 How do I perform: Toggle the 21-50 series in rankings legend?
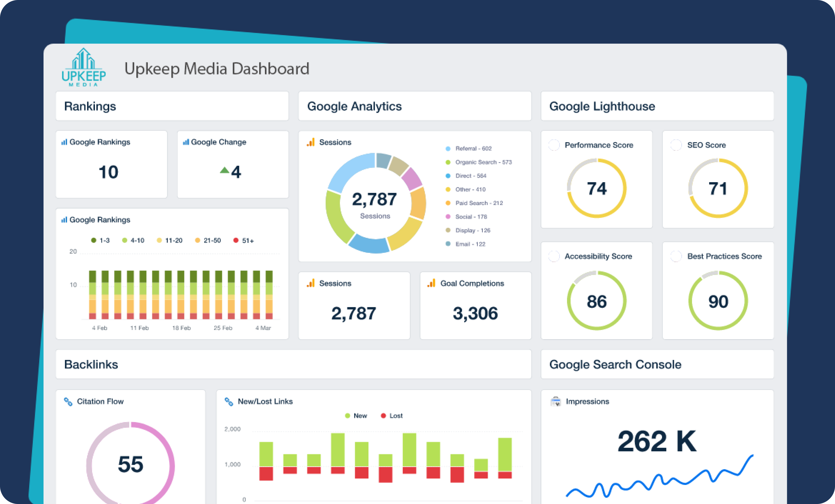[x=208, y=240]
